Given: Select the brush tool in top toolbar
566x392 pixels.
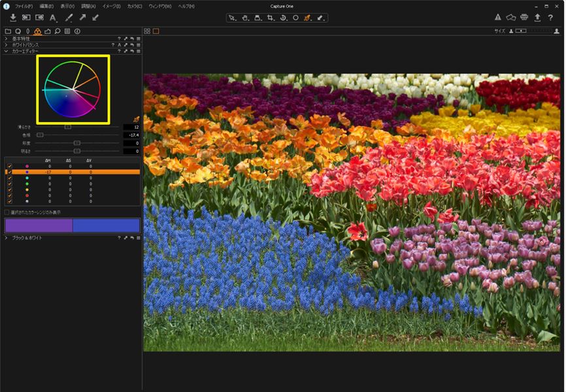Looking at the screenshot, I should (69, 18).
